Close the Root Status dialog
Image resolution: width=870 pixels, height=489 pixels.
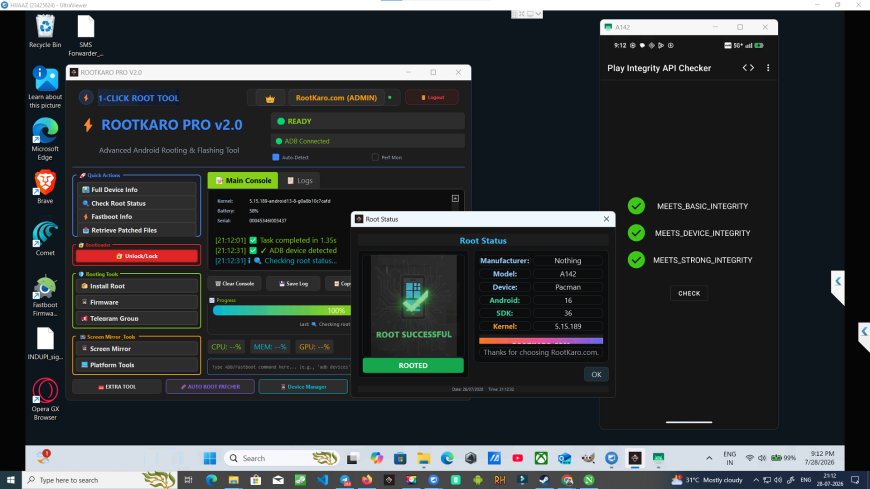[x=606, y=219]
